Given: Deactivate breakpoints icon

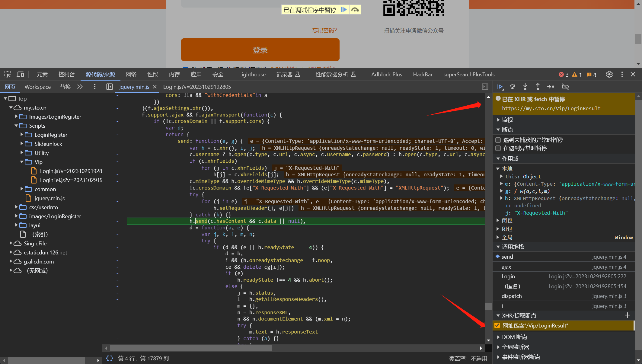Looking at the screenshot, I should tap(565, 87).
